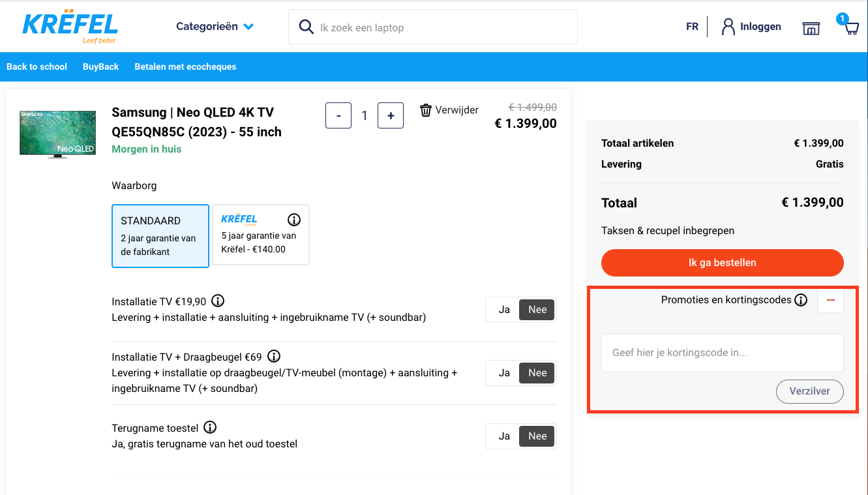Open info icon beside Terugname toestel
The image size is (868, 495).
(x=210, y=427)
